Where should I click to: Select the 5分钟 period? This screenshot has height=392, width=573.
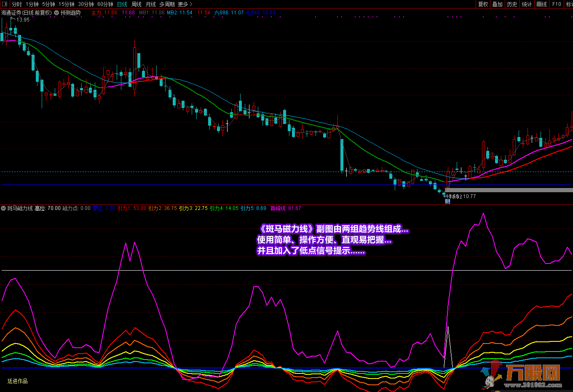(x=48, y=4)
